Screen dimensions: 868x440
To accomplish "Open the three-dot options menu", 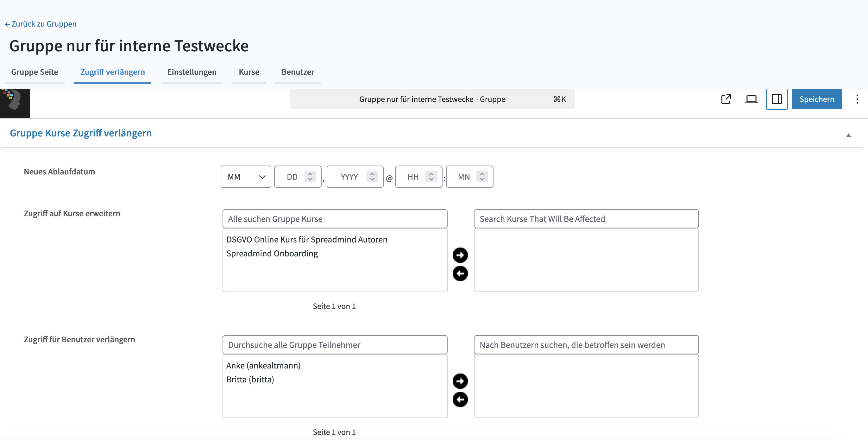I will click(857, 99).
